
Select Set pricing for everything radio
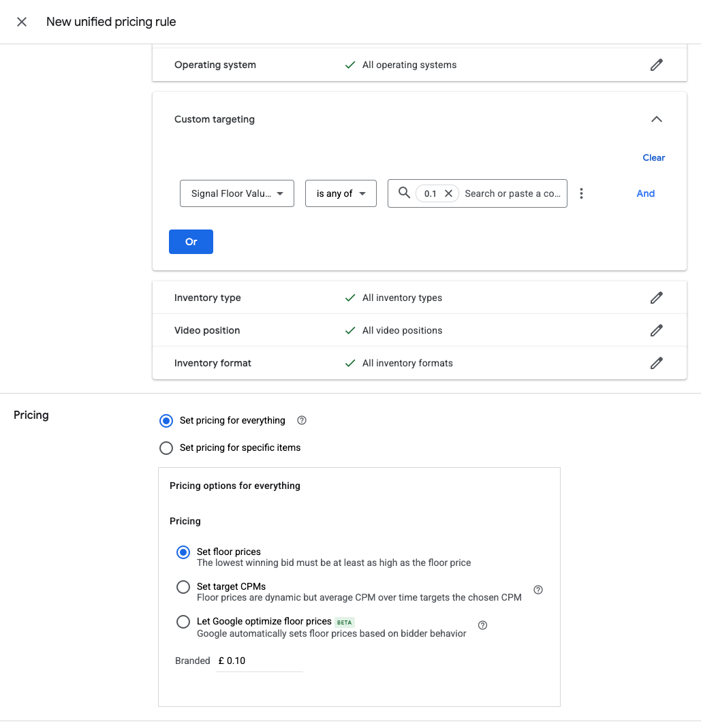coord(166,421)
